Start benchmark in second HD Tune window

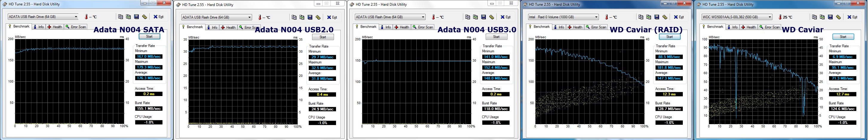pos(323,37)
